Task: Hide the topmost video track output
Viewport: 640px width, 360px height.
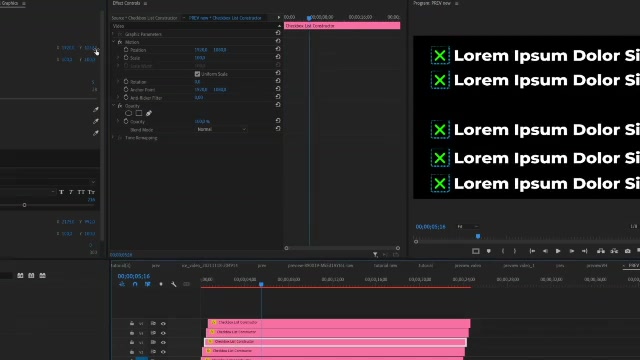Action: pyautogui.click(x=163, y=323)
